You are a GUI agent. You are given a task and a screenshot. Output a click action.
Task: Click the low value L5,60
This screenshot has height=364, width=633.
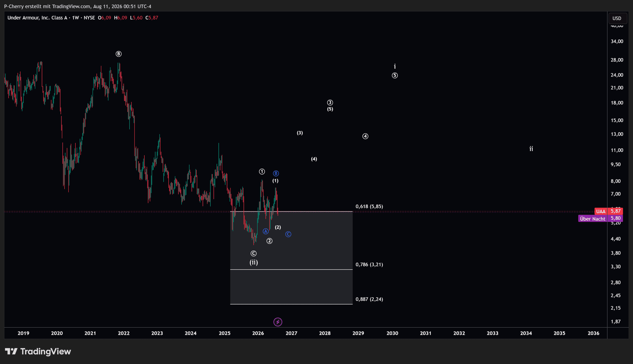pyautogui.click(x=136, y=18)
